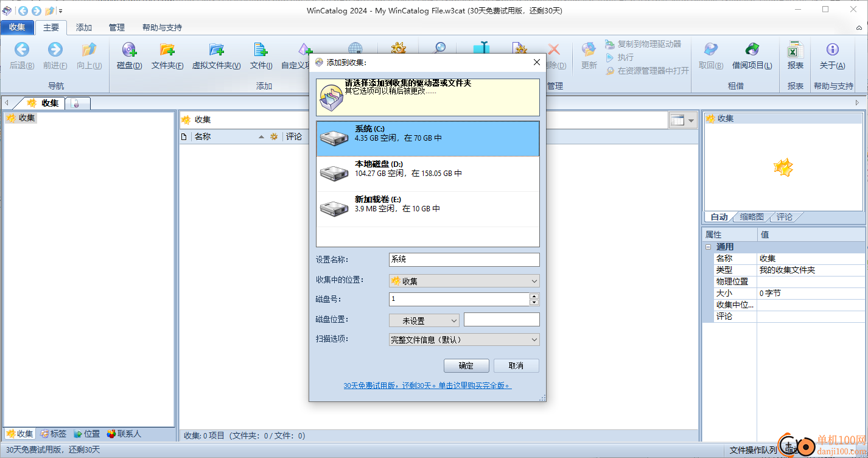
Task: Click the right tab scroll arrow
Action: point(858,103)
